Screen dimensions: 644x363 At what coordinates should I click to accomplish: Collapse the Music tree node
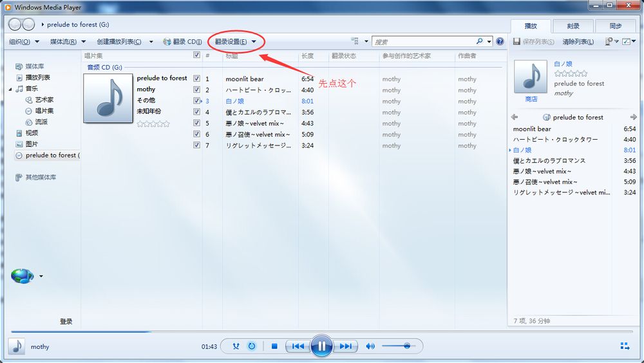[10, 89]
